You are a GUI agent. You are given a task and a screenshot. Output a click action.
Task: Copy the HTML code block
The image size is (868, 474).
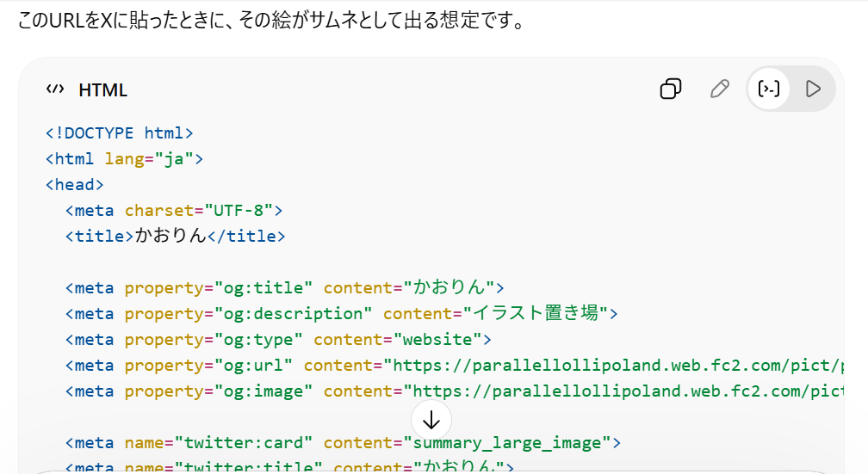click(671, 89)
